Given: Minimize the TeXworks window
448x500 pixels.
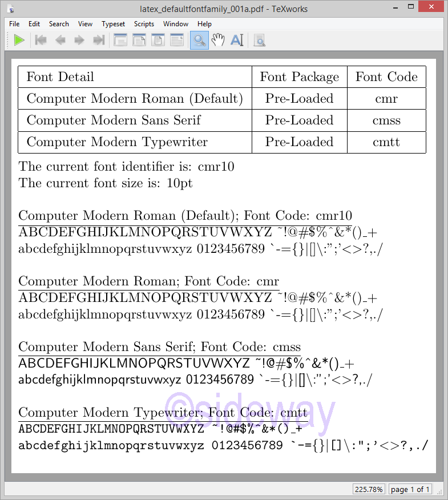Looking at the screenshot, I should pos(395,7).
